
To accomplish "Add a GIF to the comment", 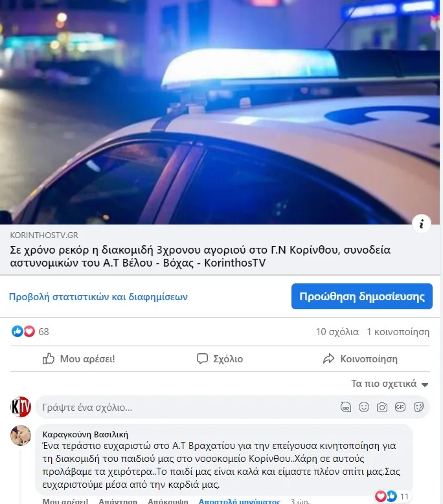I will [x=400, y=407].
